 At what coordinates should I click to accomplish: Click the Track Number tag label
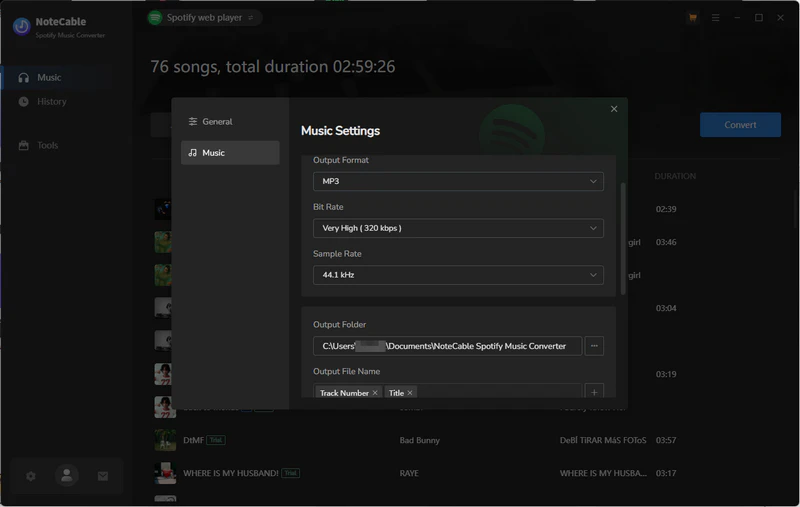(x=344, y=393)
